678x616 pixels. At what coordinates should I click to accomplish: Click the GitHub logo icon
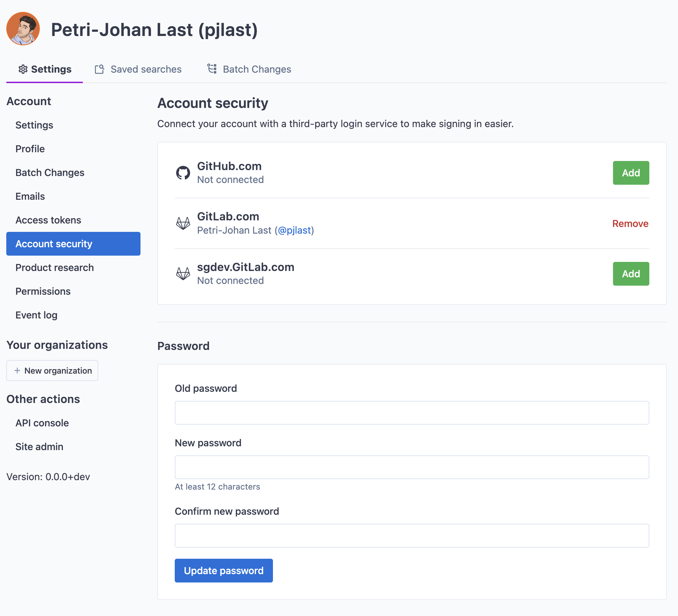point(183,173)
